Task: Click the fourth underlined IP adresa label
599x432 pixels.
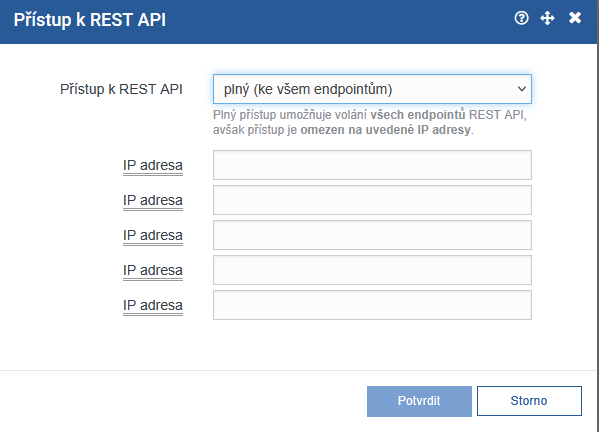Action: pos(153,270)
